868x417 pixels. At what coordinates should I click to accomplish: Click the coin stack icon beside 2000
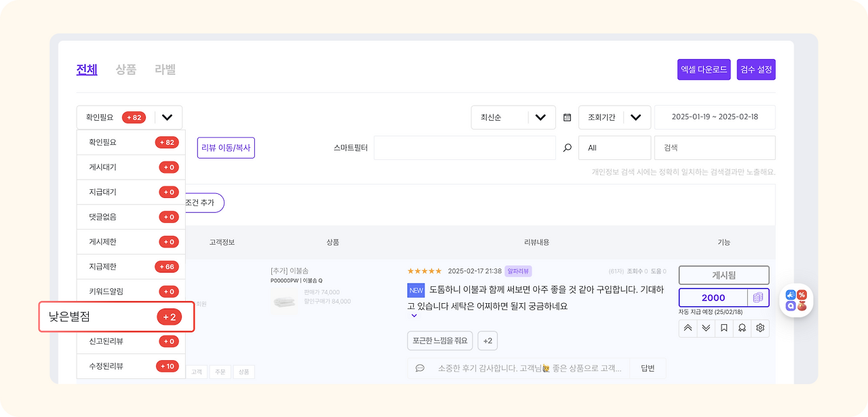(x=758, y=298)
